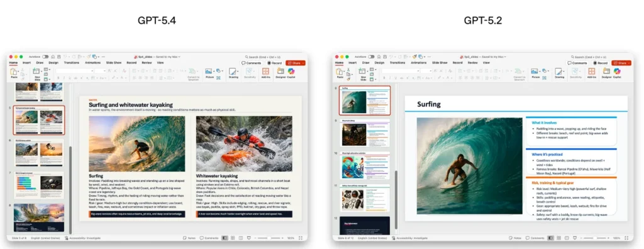Click Comments button in GPT-5.2 window header
The height and width of the screenshot is (249, 644).
click(x=577, y=63)
